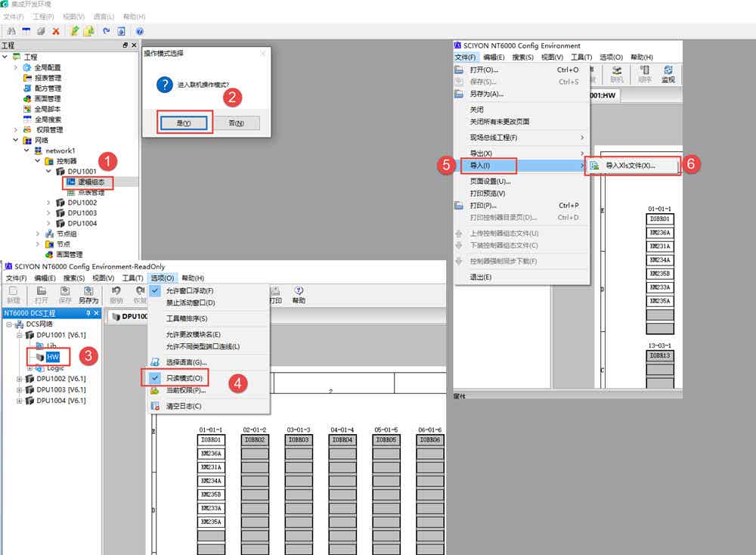Click 保存 (Save) icon in NT6000 ReadOnly toolbar

point(65,295)
